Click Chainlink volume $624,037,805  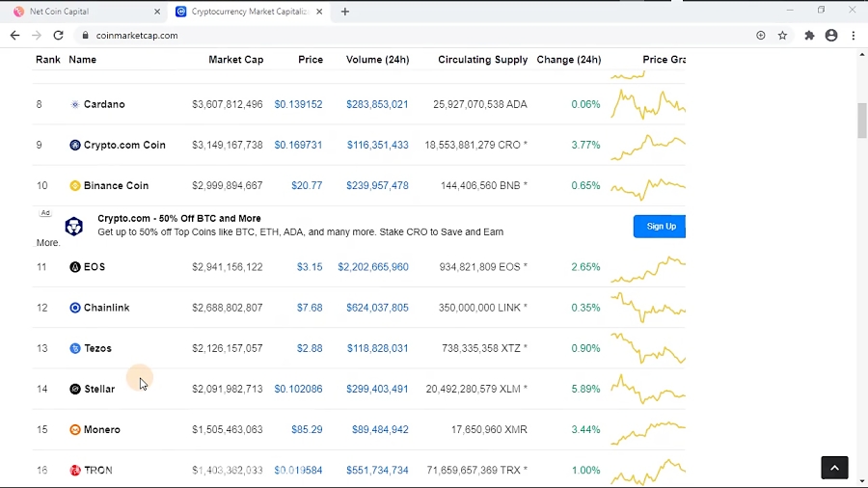377,308
